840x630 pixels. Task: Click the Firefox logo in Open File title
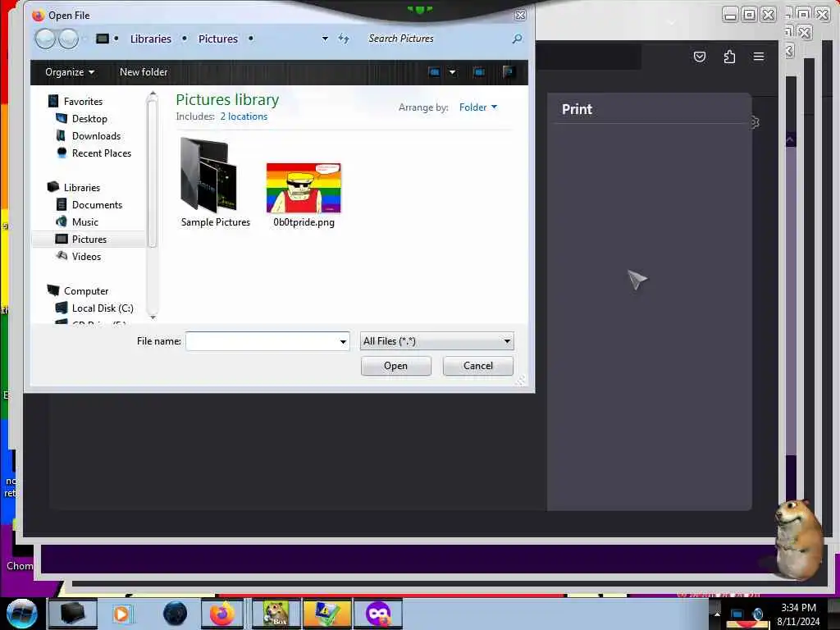click(38, 16)
